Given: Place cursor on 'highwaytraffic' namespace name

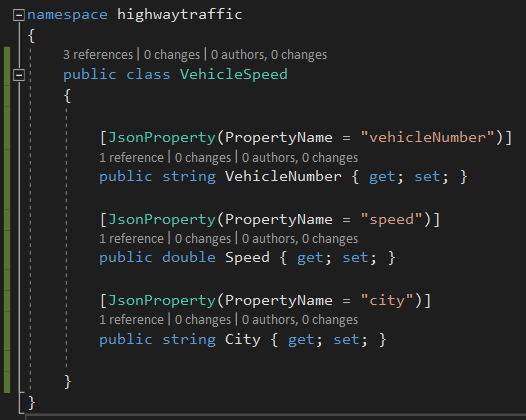Looking at the screenshot, I should click(x=179, y=15).
